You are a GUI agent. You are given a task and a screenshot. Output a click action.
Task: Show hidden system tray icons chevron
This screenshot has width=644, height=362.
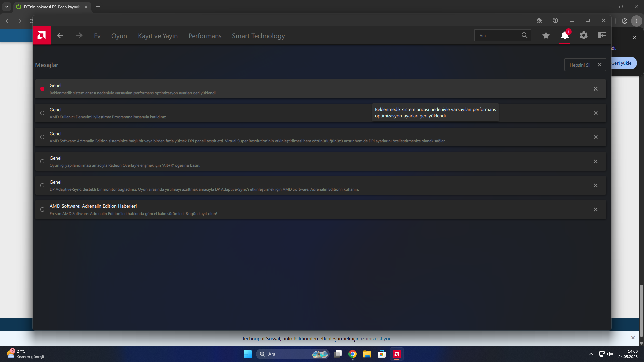(x=591, y=354)
